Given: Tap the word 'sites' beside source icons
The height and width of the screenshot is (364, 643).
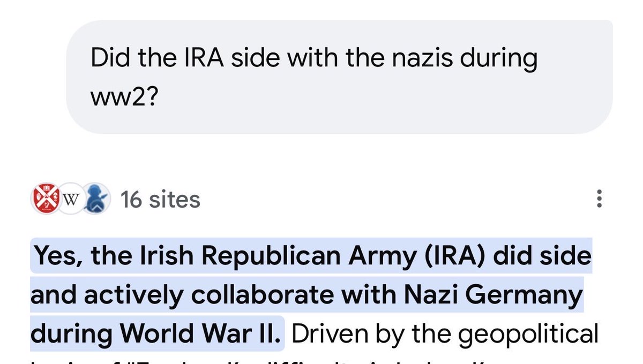Looking at the screenshot, I should pyautogui.click(x=175, y=200).
